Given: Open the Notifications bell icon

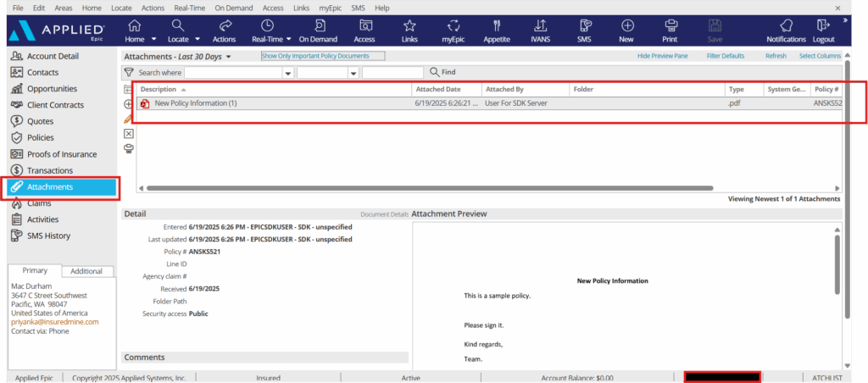Looking at the screenshot, I should tap(786, 25).
